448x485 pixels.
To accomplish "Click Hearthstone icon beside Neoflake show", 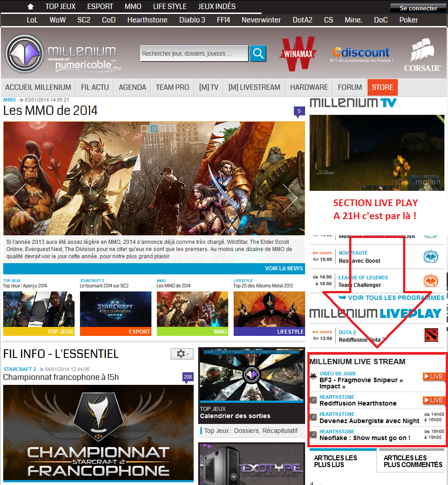I will (x=313, y=434).
